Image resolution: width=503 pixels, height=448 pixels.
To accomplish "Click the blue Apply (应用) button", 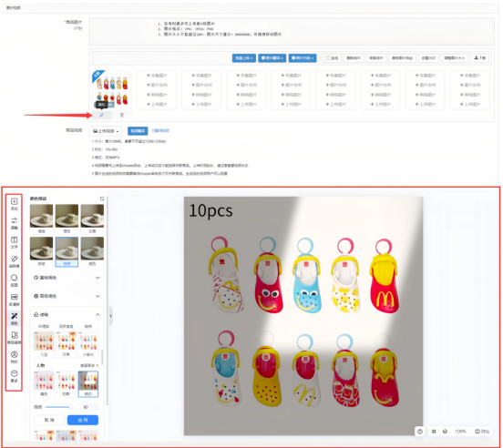I will [83, 420].
